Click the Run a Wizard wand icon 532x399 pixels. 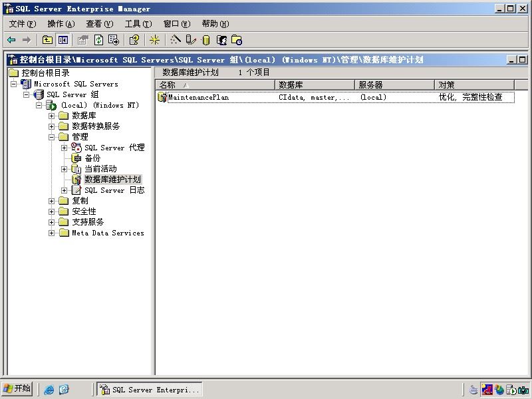[x=176, y=40]
